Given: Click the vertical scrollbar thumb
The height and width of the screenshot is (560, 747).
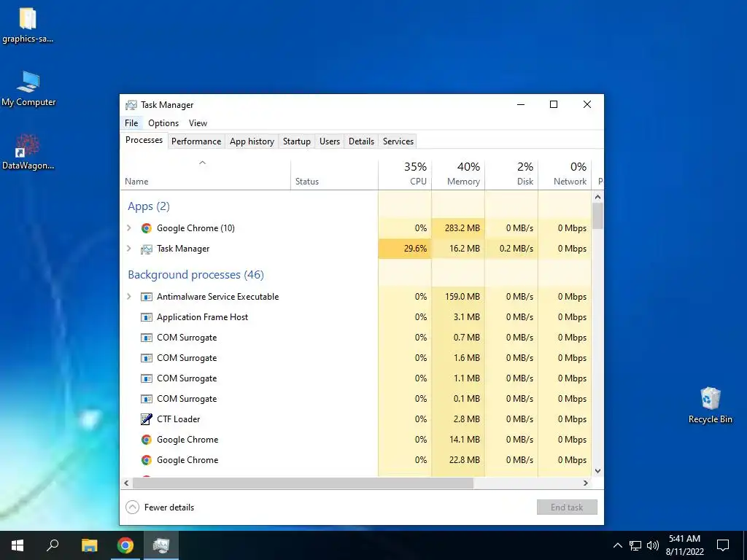Looking at the screenshot, I should tap(598, 216).
